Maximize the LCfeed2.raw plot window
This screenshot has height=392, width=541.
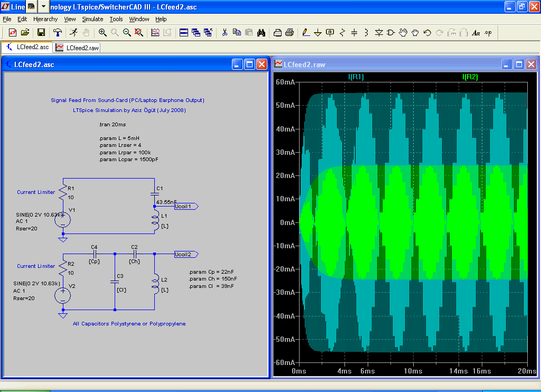519,64
